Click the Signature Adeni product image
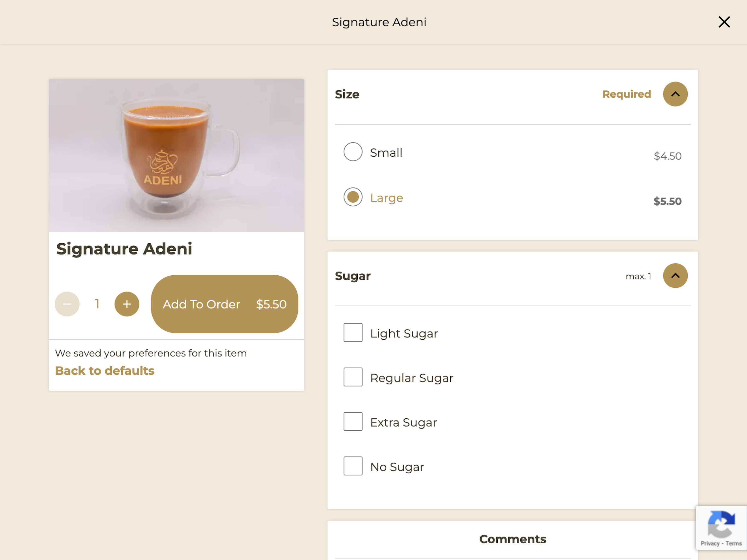The width and height of the screenshot is (747, 560). pyautogui.click(x=176, y=155)
